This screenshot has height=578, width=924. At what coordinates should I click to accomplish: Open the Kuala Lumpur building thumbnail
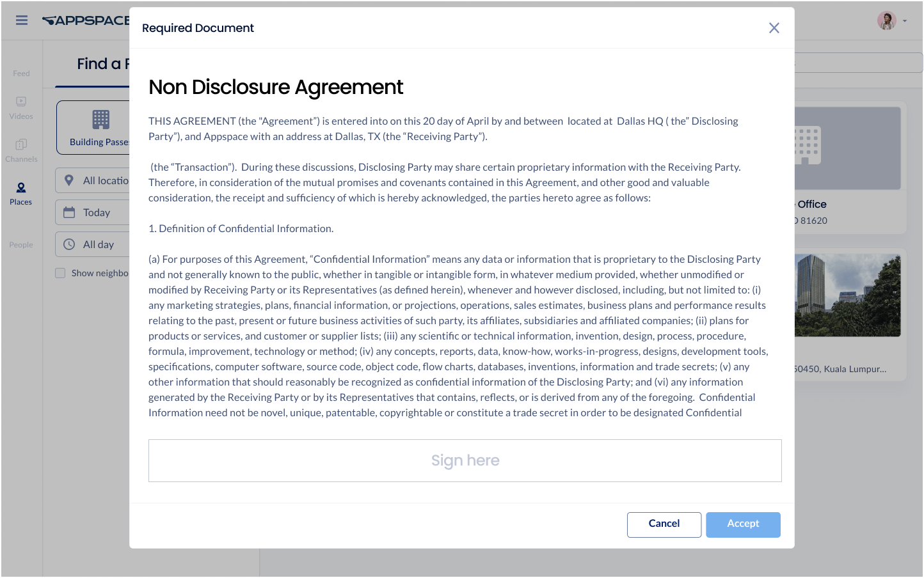(x=847, y=295)
